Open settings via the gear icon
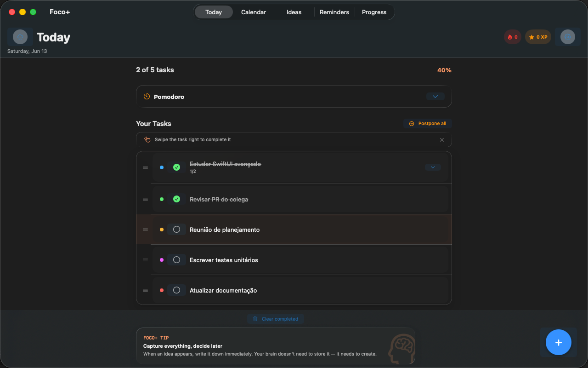Viewport: 588px width, 368px height. [568, 37]
